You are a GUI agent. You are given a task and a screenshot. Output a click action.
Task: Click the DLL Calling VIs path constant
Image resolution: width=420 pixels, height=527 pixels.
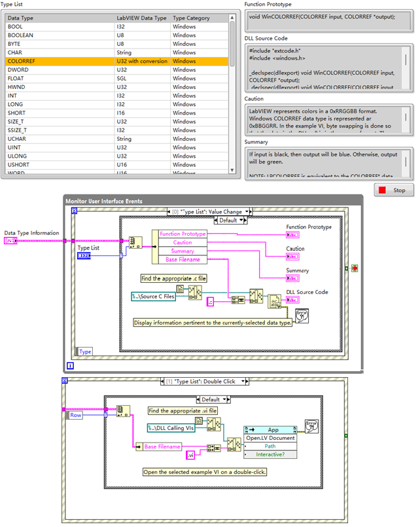coord(171,428)
